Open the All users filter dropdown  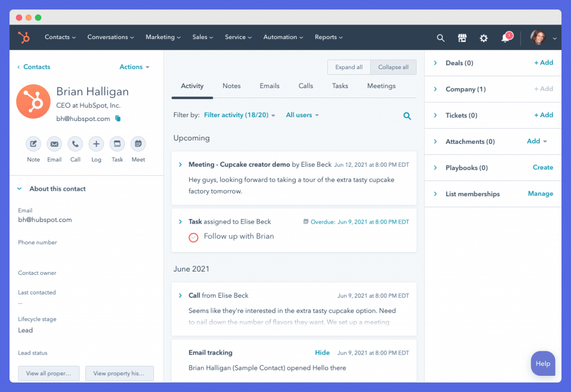302,115
